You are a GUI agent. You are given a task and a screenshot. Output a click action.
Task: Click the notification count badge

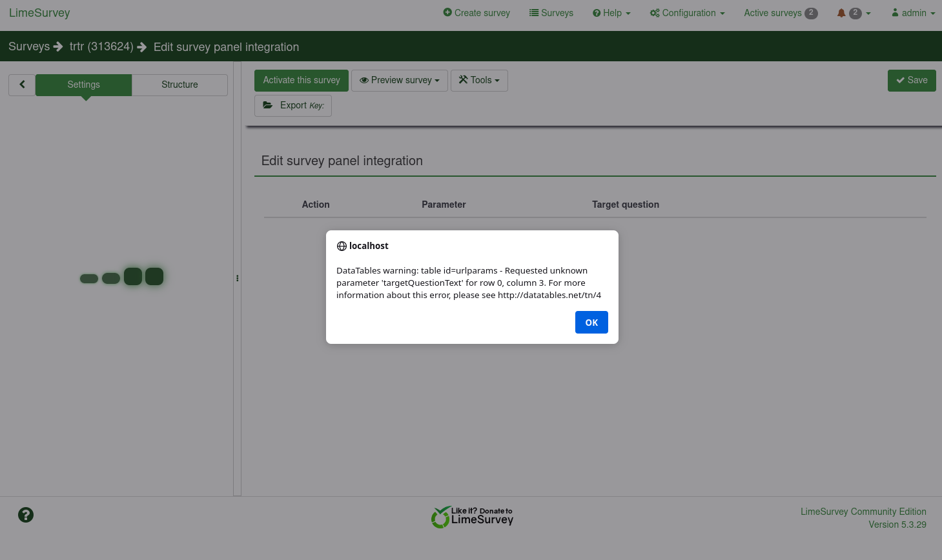855,13
